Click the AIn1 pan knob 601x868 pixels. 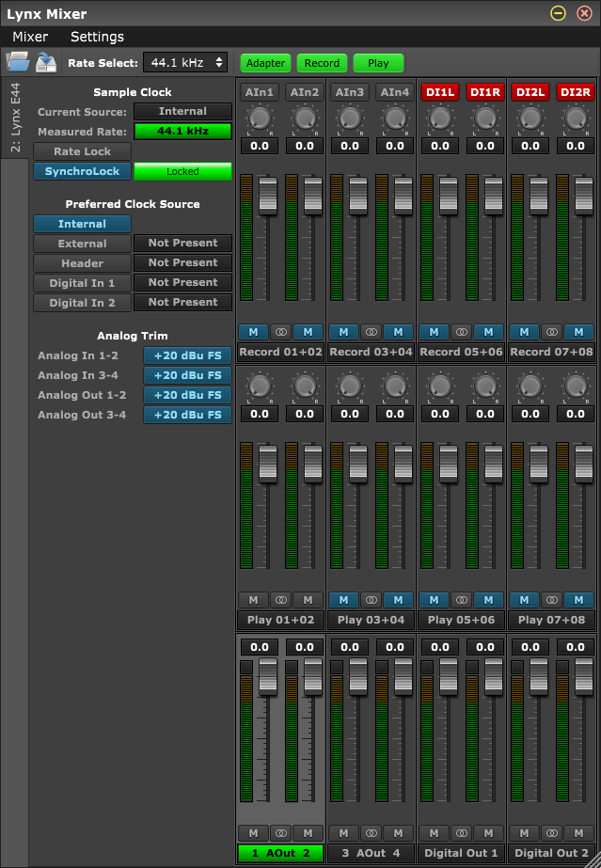(x=260, y=118)
